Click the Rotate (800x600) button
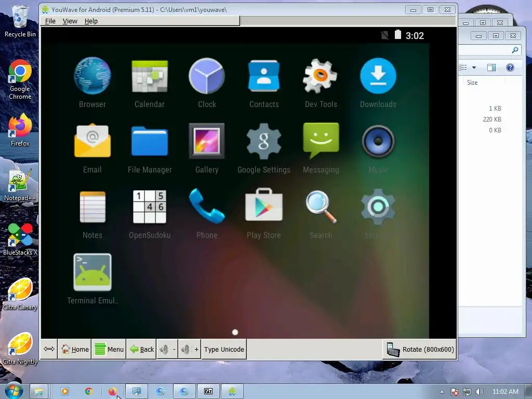This screenshot has width=532, height=399. point(420,349)
